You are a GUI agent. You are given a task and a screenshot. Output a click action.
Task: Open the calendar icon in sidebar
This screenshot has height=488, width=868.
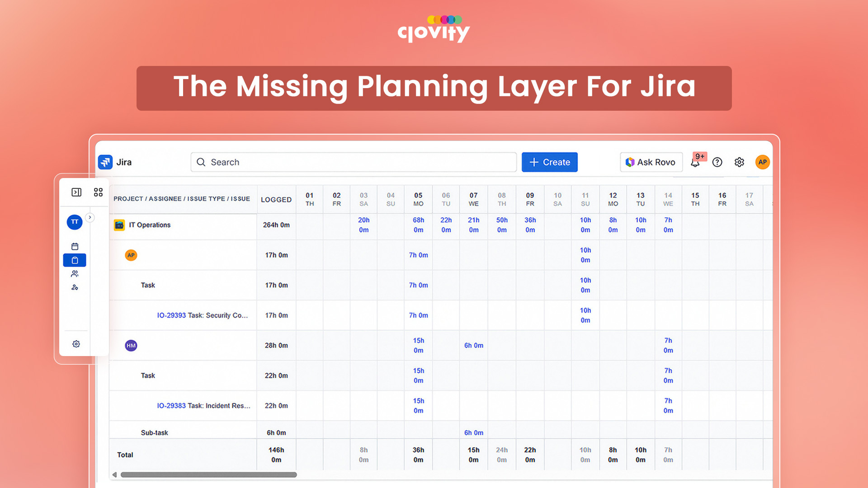coord(75,246)
